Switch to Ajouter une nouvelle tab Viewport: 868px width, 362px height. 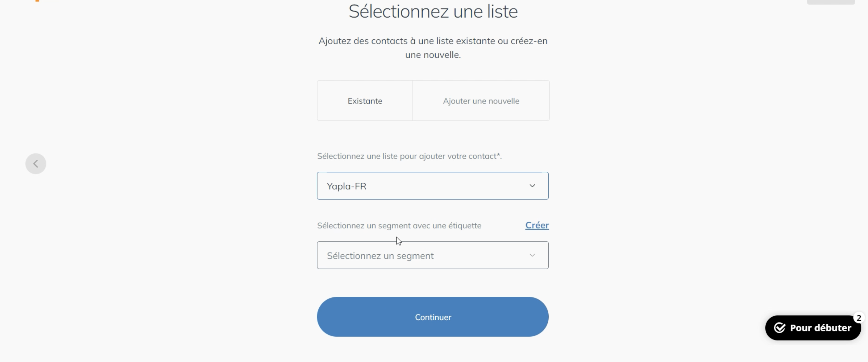point(481,101)
